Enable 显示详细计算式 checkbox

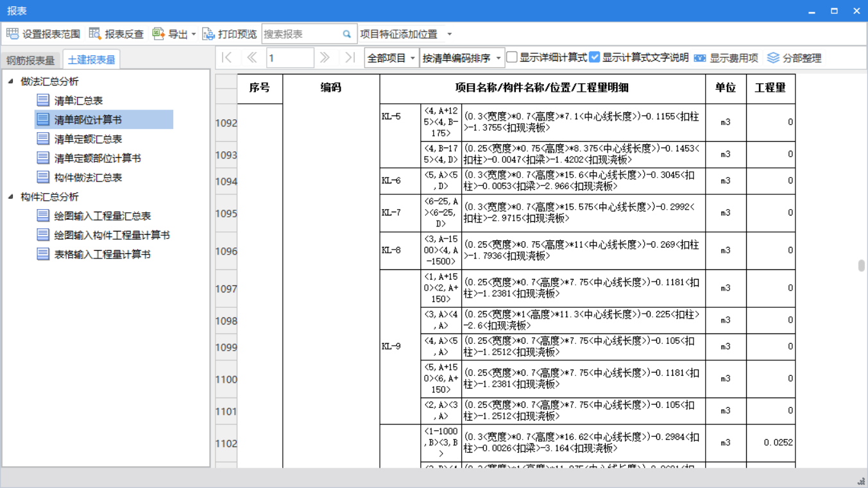pos(512,57)
